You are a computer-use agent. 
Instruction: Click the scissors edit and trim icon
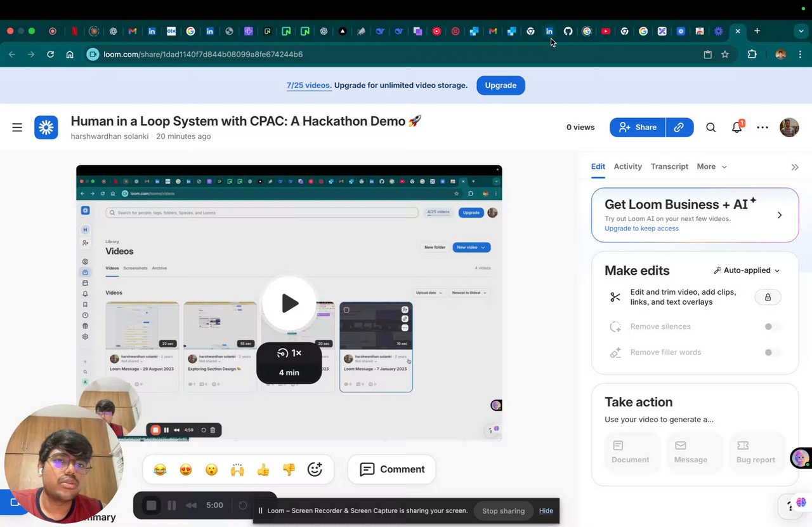(615, 297)
